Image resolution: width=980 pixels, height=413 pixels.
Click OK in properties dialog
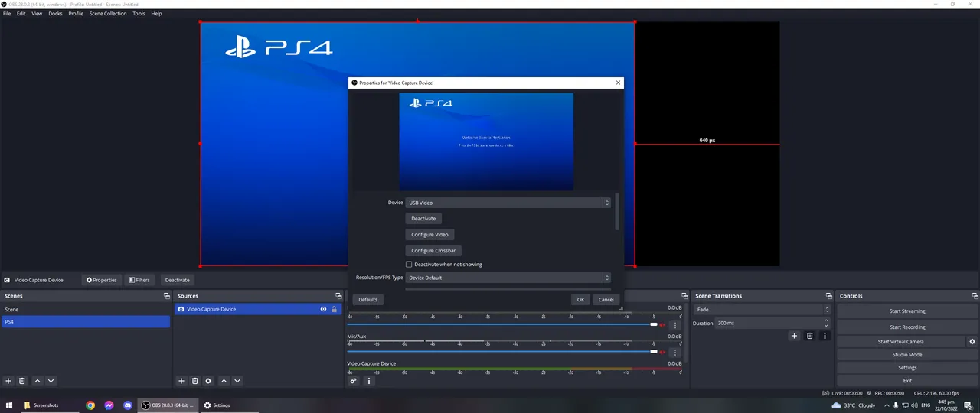580,299
